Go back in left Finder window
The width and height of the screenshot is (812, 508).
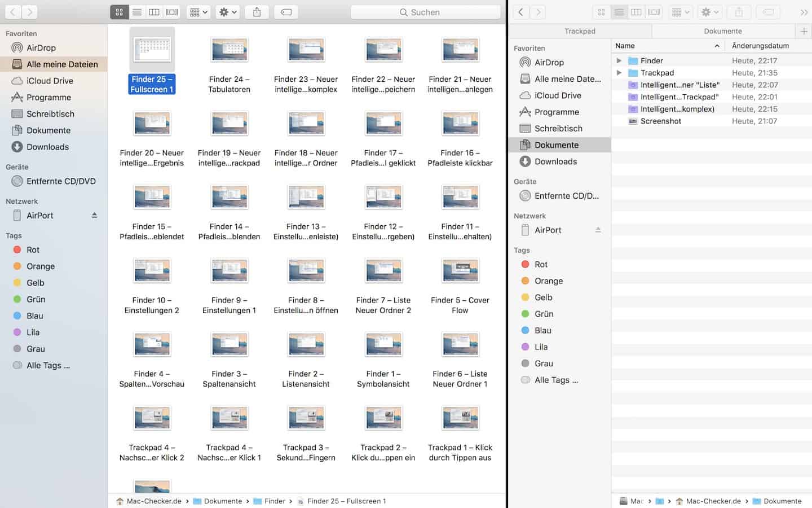(x=12, y=12)
